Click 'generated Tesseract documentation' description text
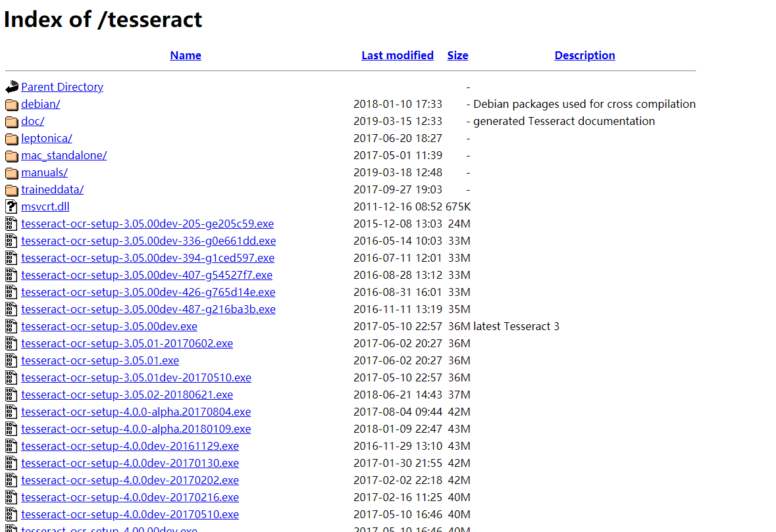 point(564,121)
